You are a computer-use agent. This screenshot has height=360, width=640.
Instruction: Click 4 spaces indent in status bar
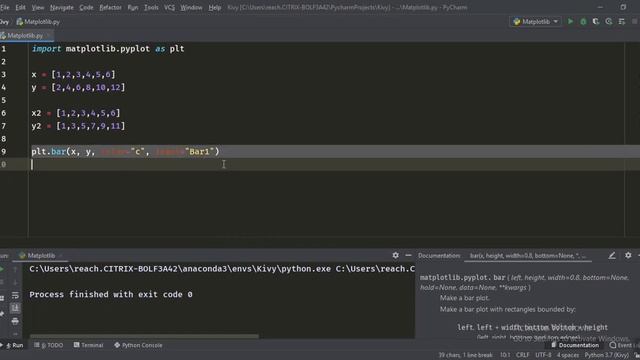click(568, 355)
